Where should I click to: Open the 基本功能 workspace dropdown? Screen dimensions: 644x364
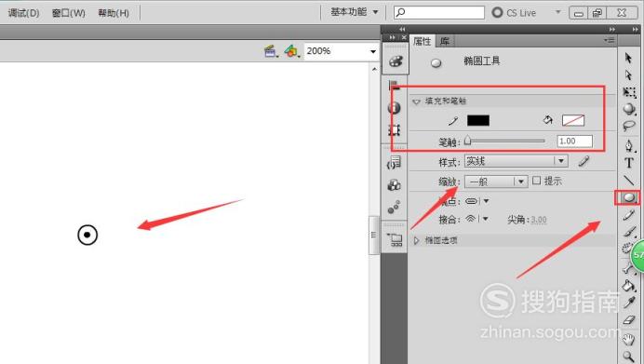click(x=355, y=12)
